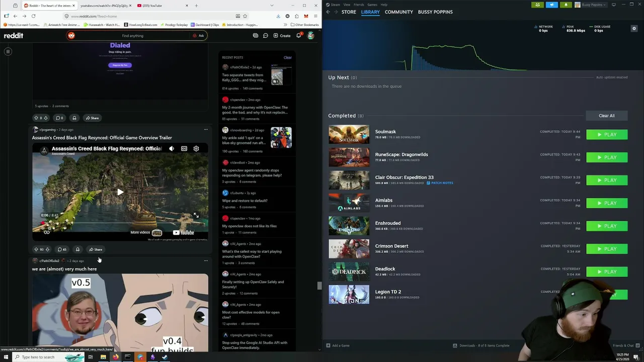Open Steam downloads settings gear
644x362 pixels.
(634, 28)
